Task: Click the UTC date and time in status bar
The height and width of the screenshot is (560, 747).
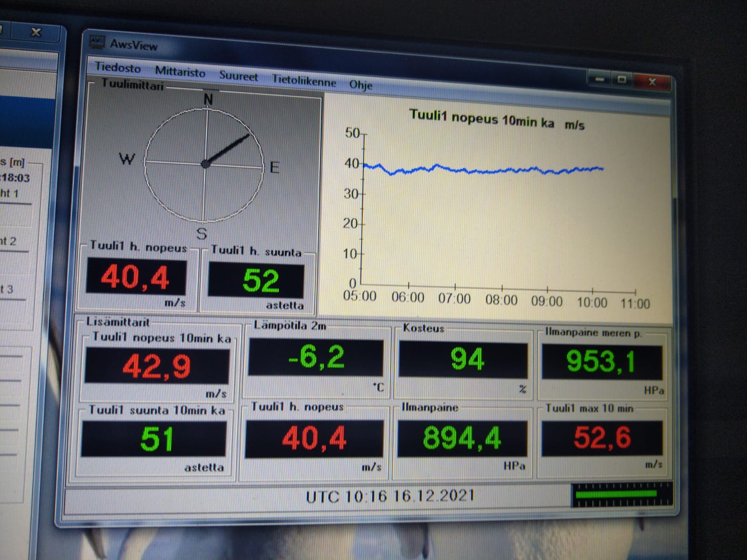Action: [x=390, y=496]
